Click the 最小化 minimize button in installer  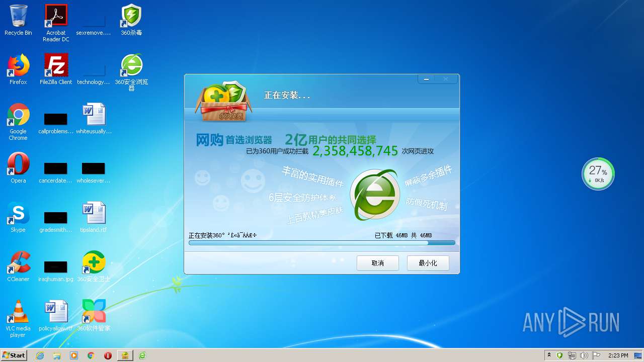pyautogui.click(x=428, y=263)
